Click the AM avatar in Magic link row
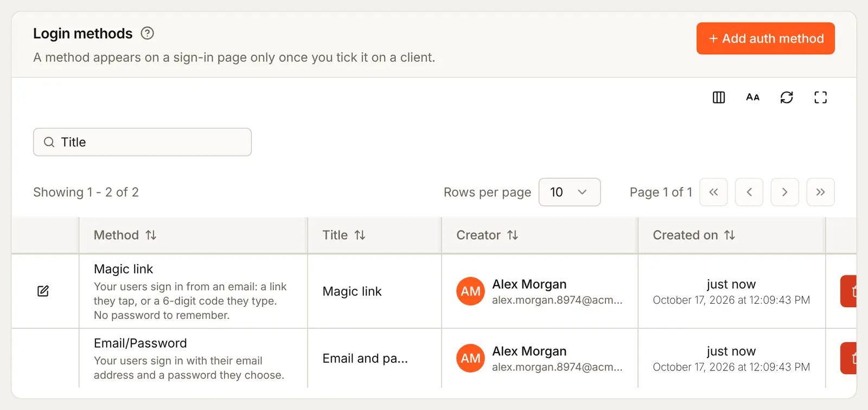The height and width of the screenshot is (410, 868). [x=470, y=291]
